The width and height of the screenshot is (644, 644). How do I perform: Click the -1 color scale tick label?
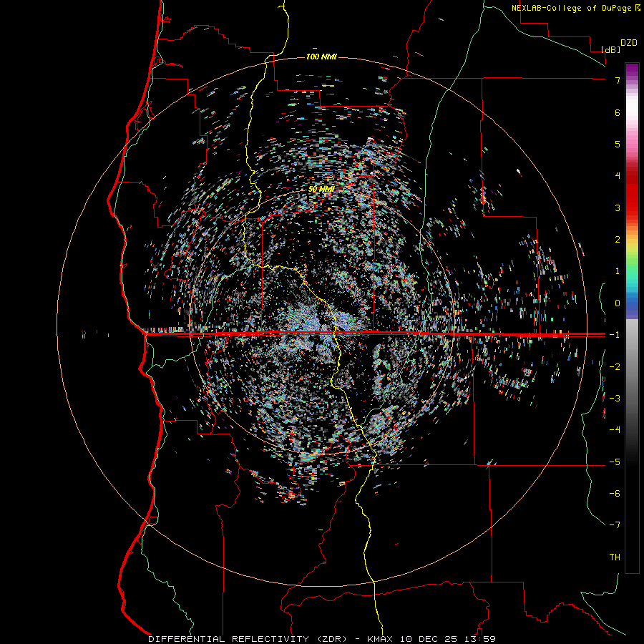tap(615, 335)
